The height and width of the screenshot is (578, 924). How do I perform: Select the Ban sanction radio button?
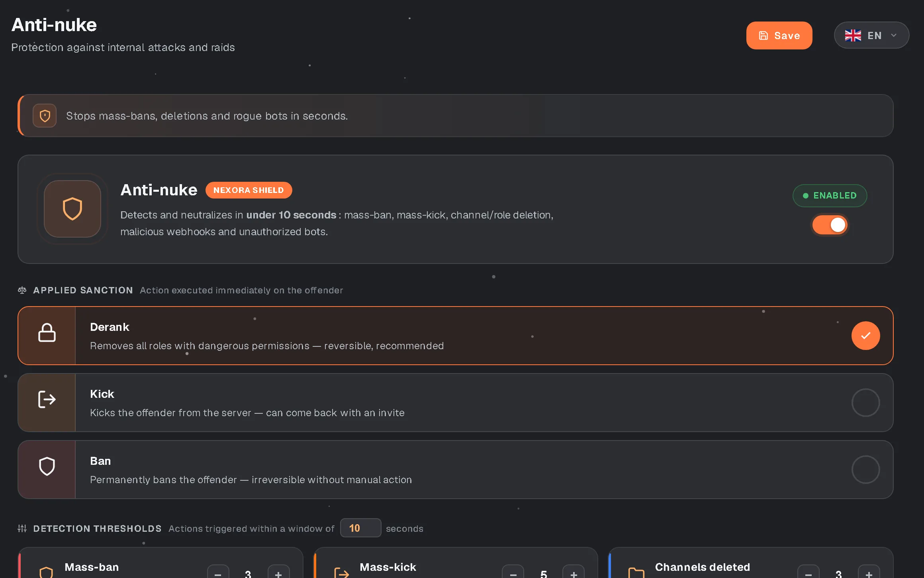[865, 470]
